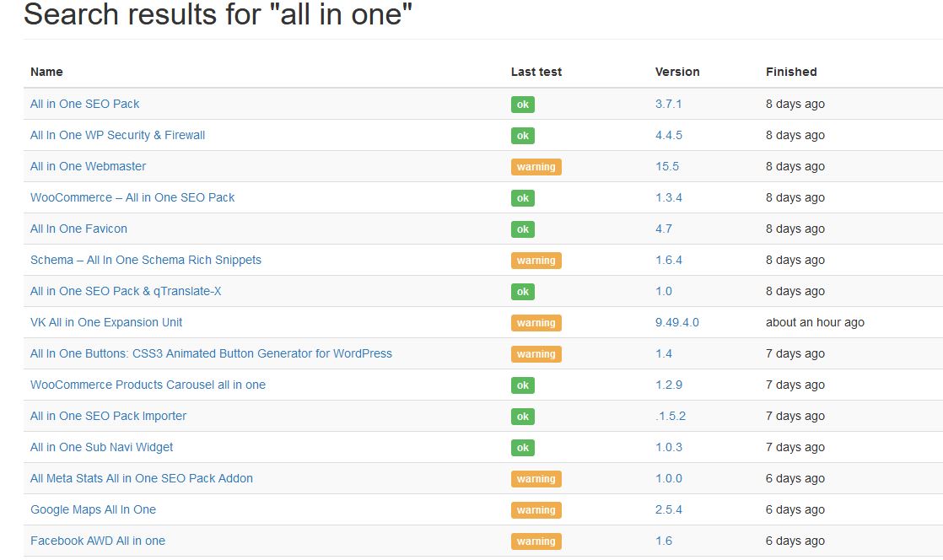Click ok badge for WooCommerce – All in One SEO Pack
943x560 pixels.
point(523,198)
